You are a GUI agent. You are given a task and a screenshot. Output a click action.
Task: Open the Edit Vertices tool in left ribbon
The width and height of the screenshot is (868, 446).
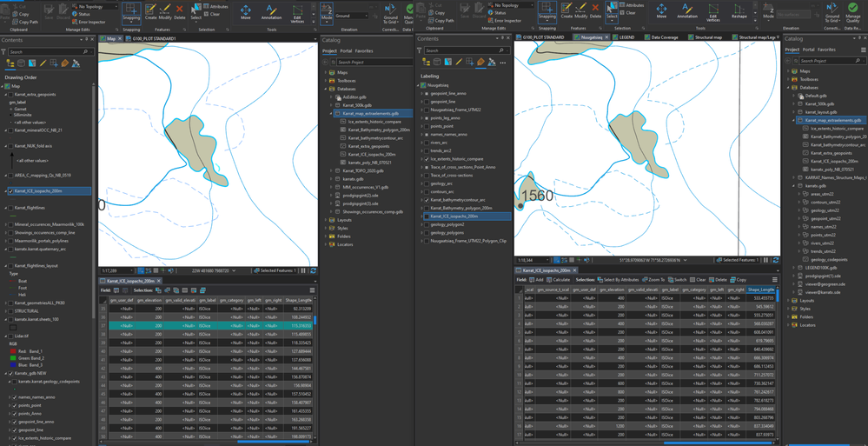[x=298, y=12]
